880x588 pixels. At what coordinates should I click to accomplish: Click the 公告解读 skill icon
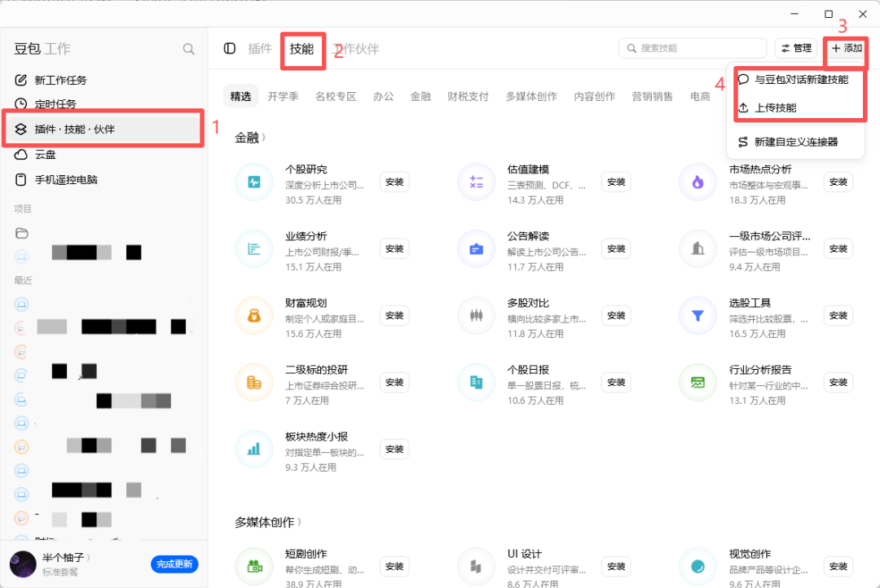point(476,248)
